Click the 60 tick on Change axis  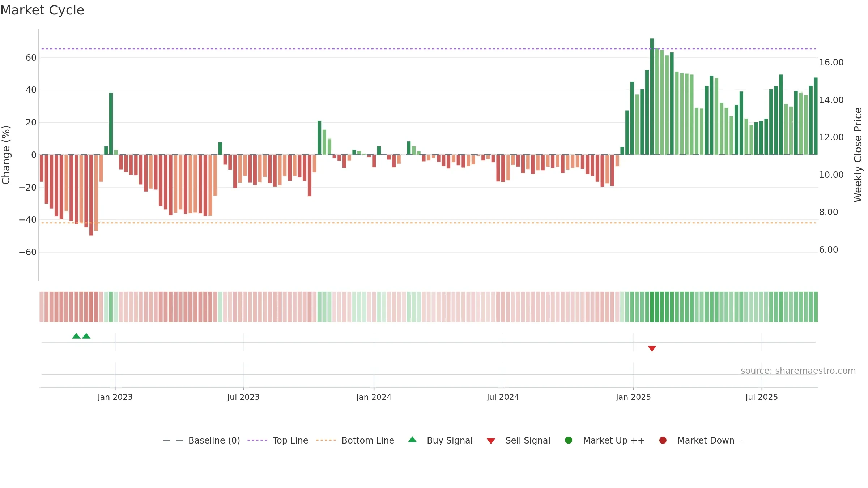point(31,57)
